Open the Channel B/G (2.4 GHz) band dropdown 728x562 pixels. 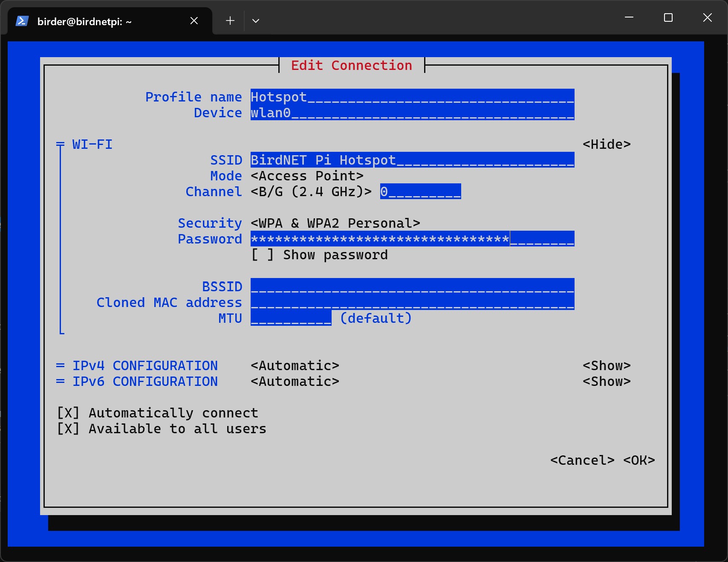click(311, 192)
